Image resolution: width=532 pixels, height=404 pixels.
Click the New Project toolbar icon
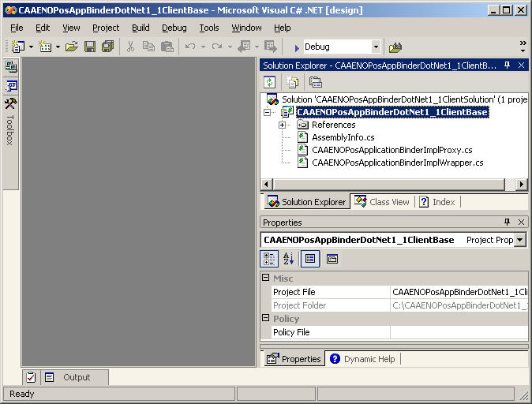click(x=18, y=47)
